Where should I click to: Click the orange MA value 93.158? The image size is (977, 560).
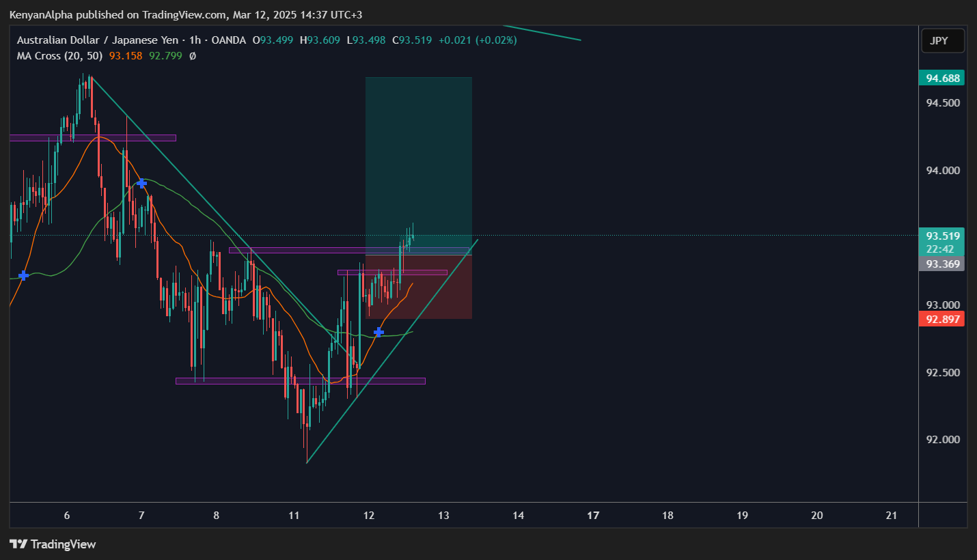tap(126, 56)
